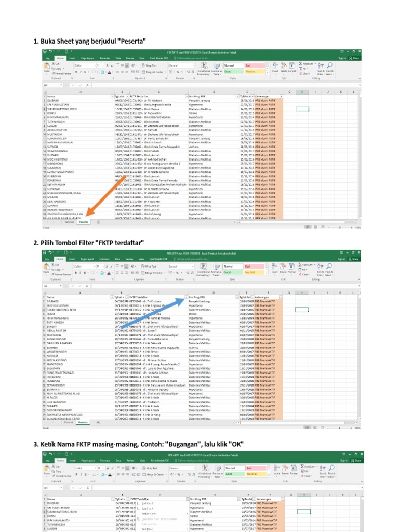
Task: Open Format as Table in step 2 screenshot
Action: pyautogui.click(x=217, y=270)
